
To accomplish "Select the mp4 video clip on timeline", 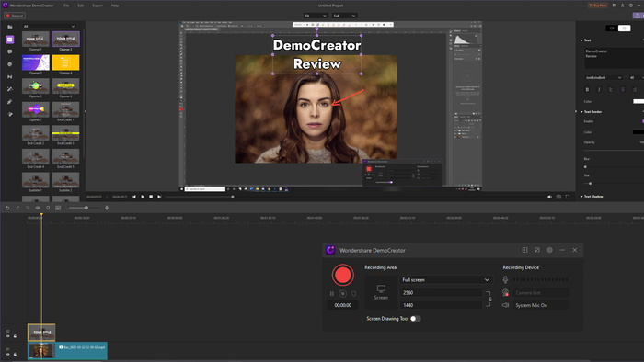I will pos(67,351).
